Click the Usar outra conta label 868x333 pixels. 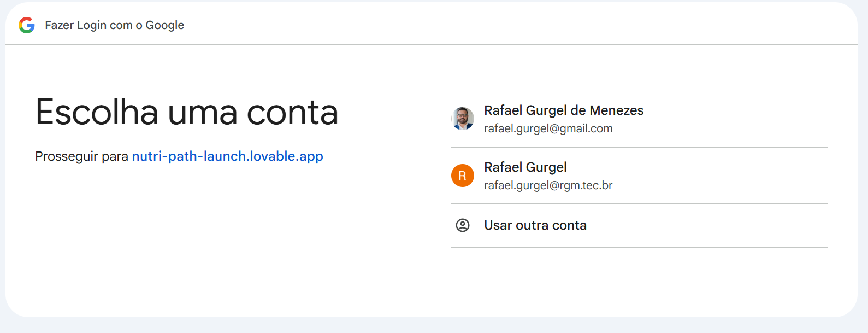click(535, 225)
